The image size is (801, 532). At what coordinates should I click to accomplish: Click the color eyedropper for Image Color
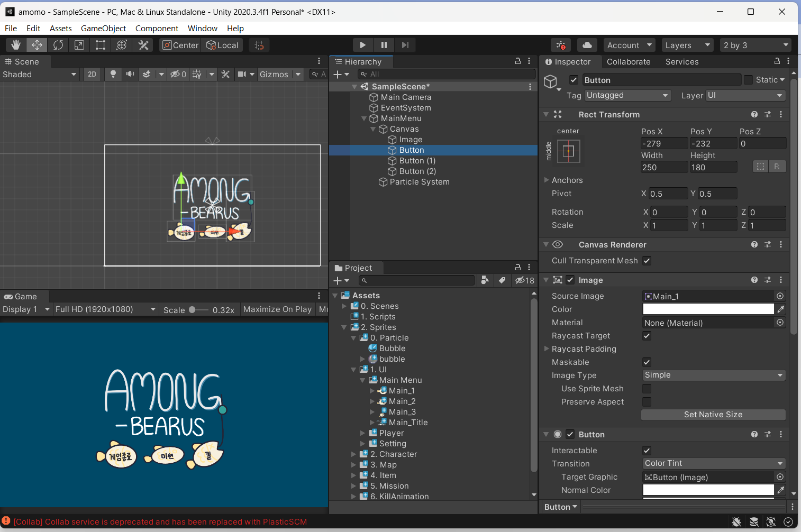[x=781, y=309]
